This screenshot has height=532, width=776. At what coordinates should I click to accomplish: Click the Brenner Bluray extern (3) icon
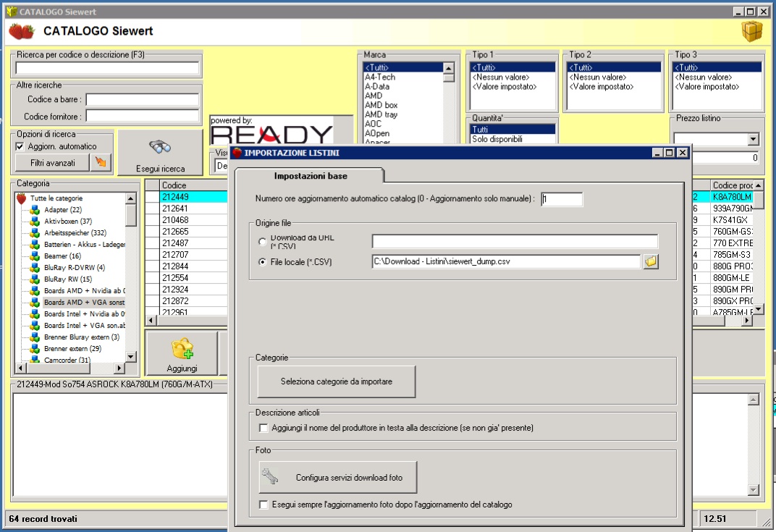tap(35, 337)
